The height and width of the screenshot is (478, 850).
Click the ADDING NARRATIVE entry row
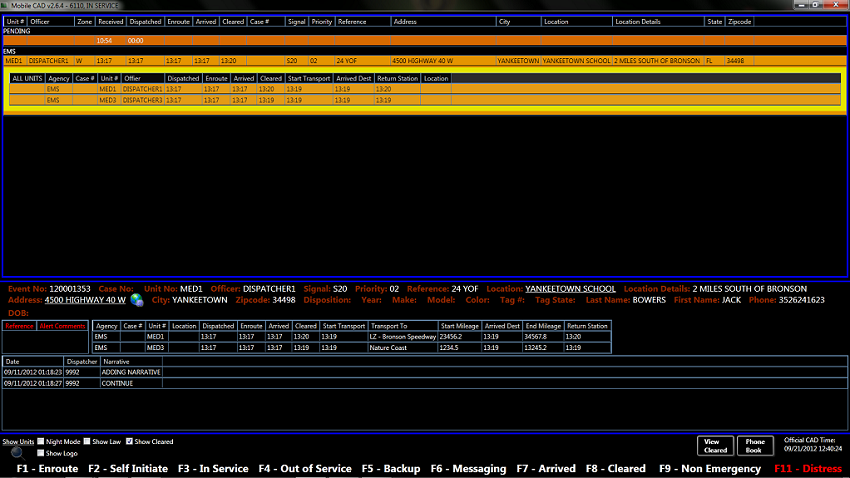pos(130,372)
